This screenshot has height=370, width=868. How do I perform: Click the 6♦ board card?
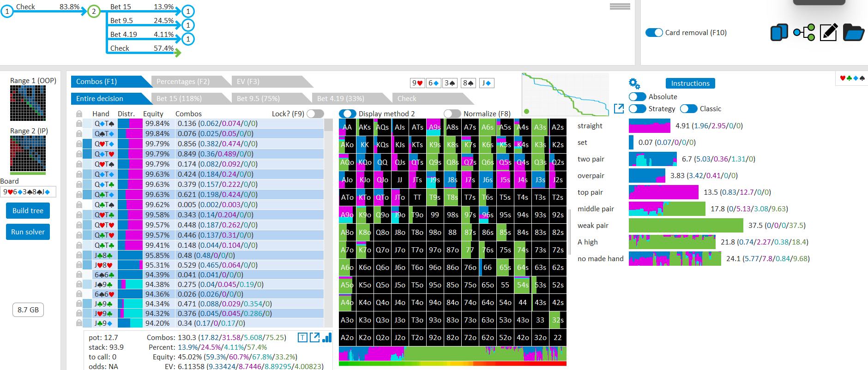pos(433,83)
